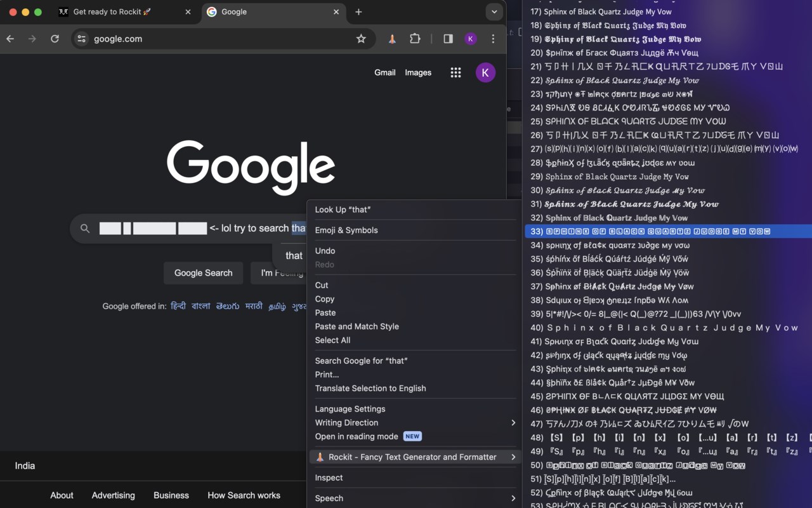This screenshot has height=508, width=812.
Task: Expand the tab search dropdown arrow
Action: coord(494,12)
